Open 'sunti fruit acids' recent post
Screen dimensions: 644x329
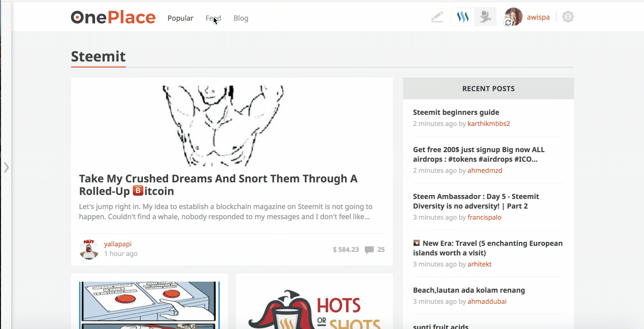coord(441,326)
